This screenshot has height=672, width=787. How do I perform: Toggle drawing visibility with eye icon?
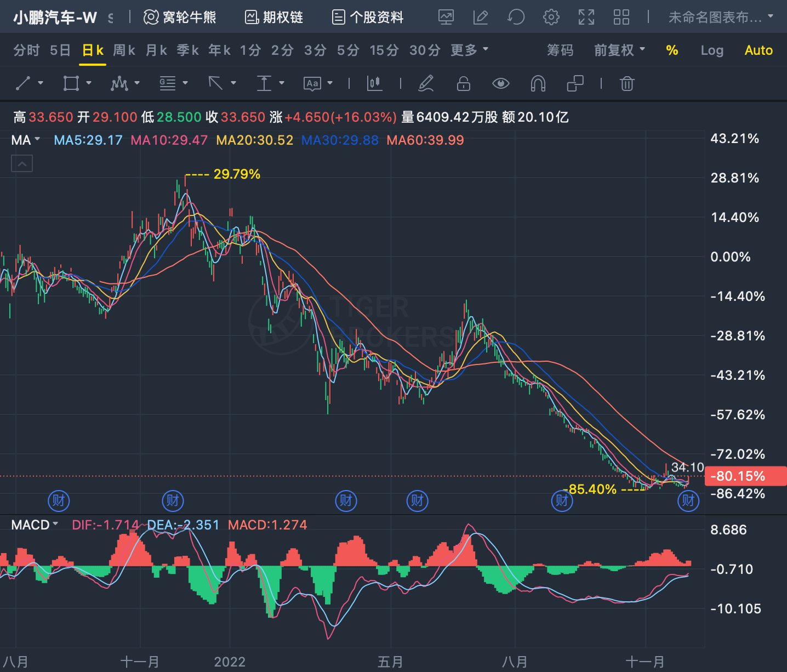pos(500,83)
